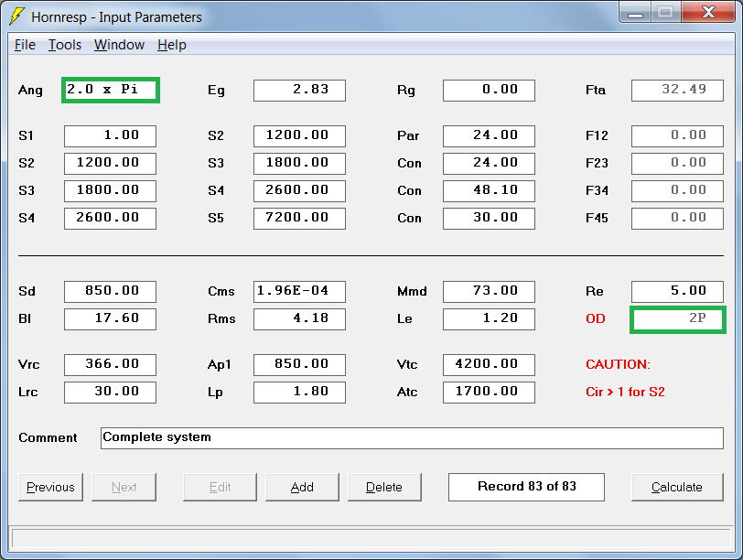Select the Lp field with 1.80

(x=299, y=393)
